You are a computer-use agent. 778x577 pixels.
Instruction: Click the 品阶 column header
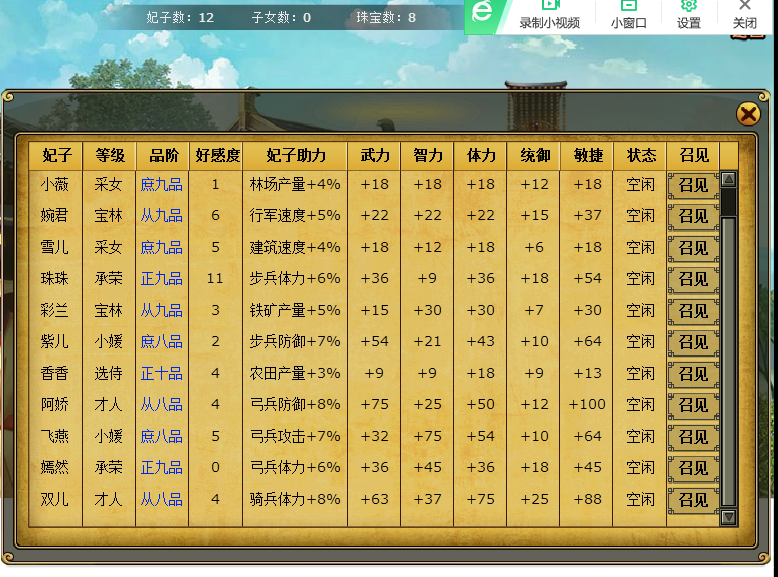[163, 156]
